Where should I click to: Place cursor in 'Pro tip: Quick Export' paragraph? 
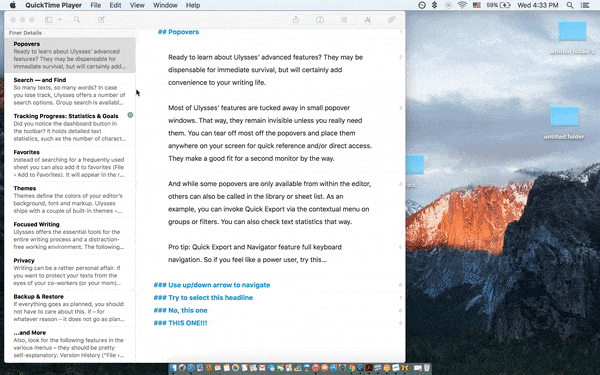coord(255,253)
